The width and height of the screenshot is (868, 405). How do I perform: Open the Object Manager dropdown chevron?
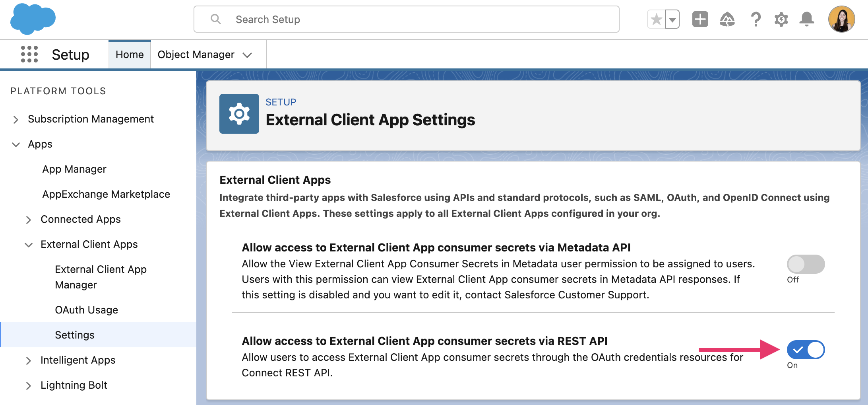point(247,55)
